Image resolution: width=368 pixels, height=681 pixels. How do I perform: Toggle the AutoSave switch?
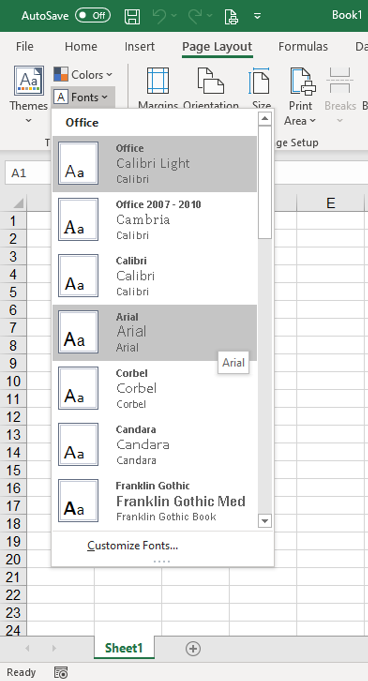tap(93, 16)
